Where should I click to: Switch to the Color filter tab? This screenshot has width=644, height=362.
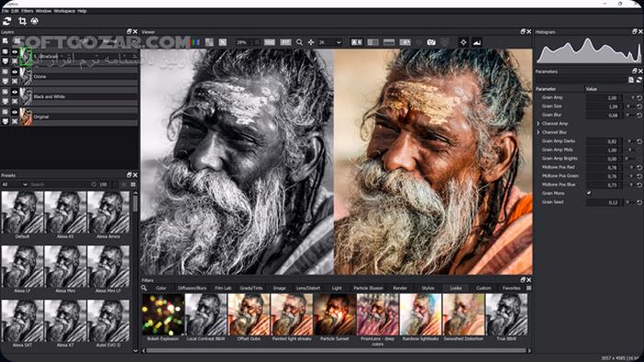(x=161, y=288)
